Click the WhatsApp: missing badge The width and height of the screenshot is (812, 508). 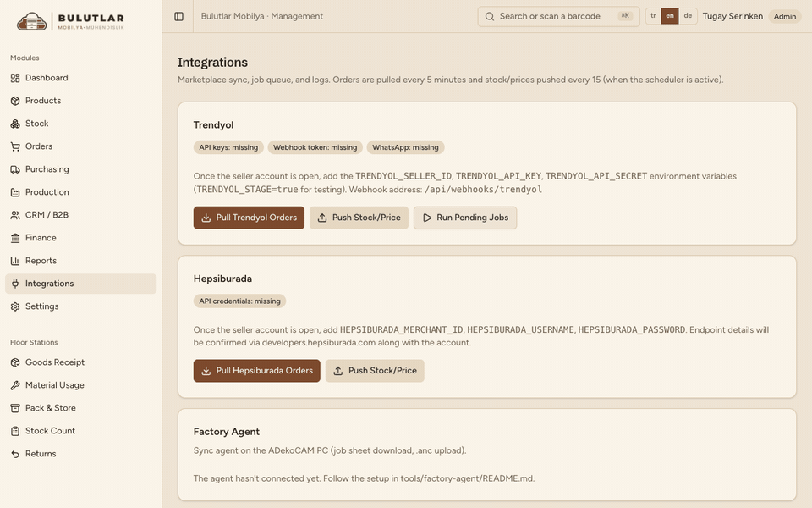pos(405,147)
